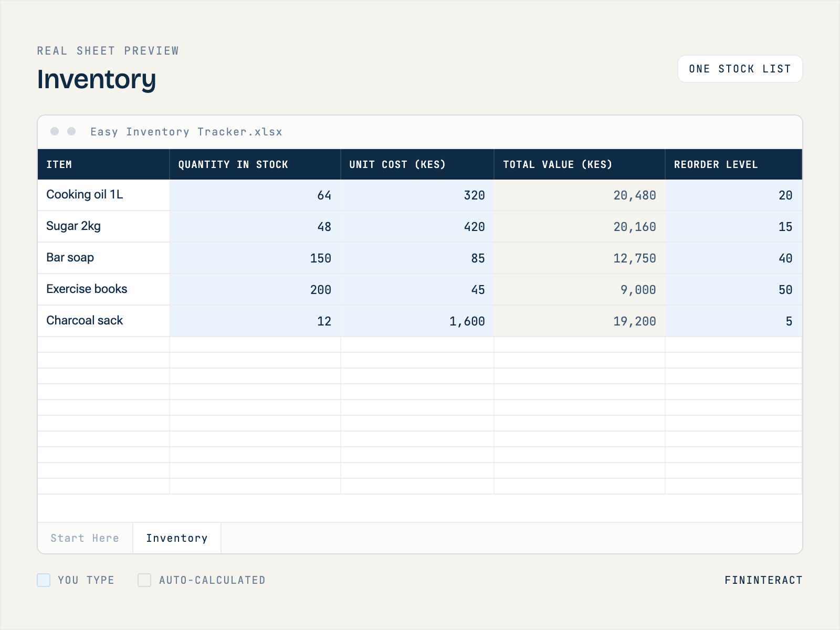Select Exercise books reorder level 50

733,289
